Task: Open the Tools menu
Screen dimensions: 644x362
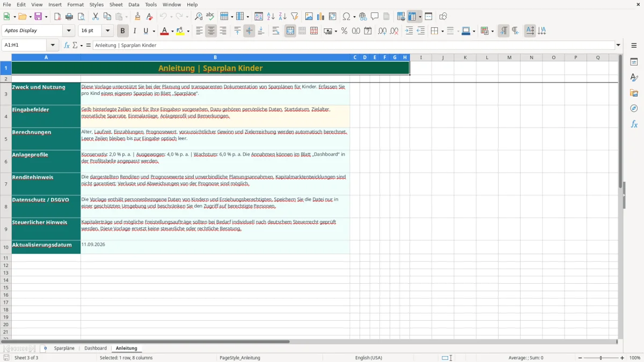Action: point(151,4)
